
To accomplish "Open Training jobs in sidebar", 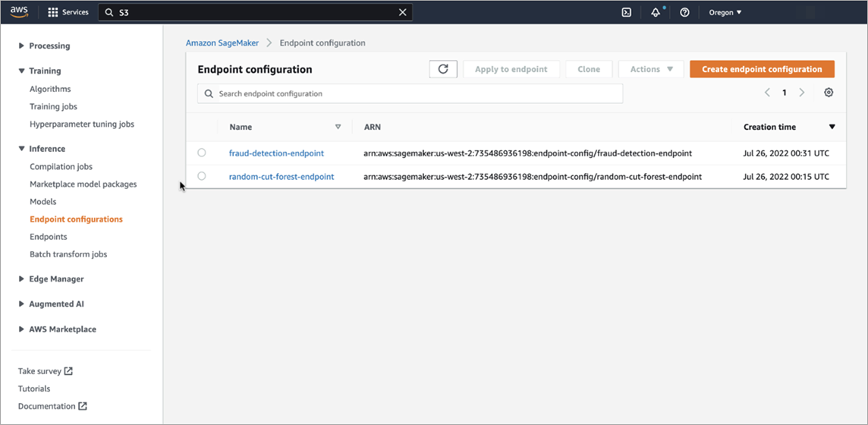I will [54, 107].
